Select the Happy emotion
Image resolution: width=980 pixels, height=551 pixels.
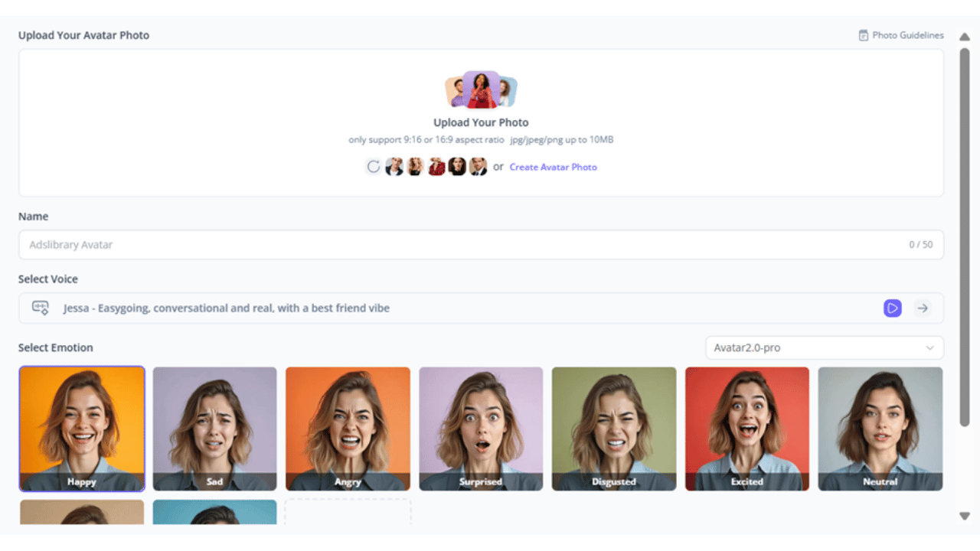click(82, 429)
